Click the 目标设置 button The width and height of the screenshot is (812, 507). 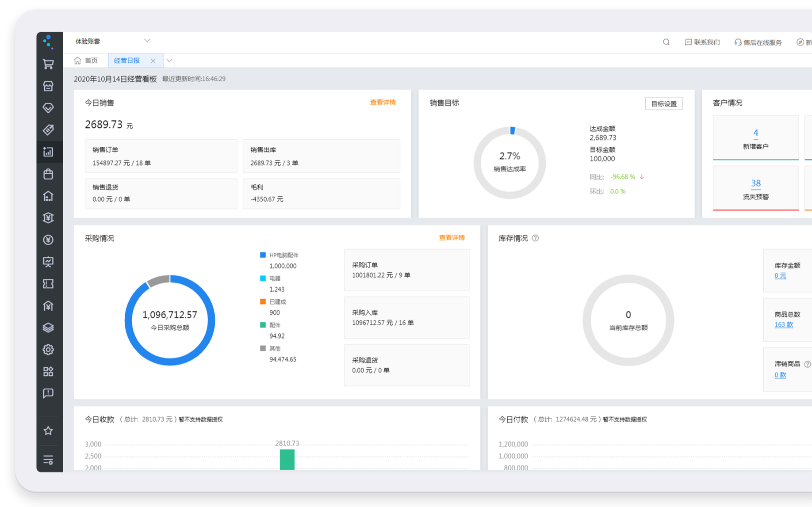pyautogui.click(x=663, y=103)
